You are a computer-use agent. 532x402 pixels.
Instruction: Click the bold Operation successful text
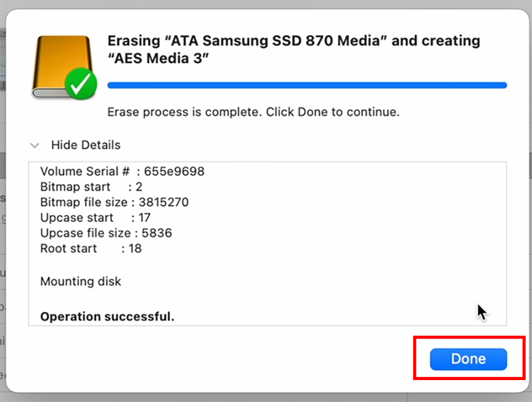click(x=107, y=317)
